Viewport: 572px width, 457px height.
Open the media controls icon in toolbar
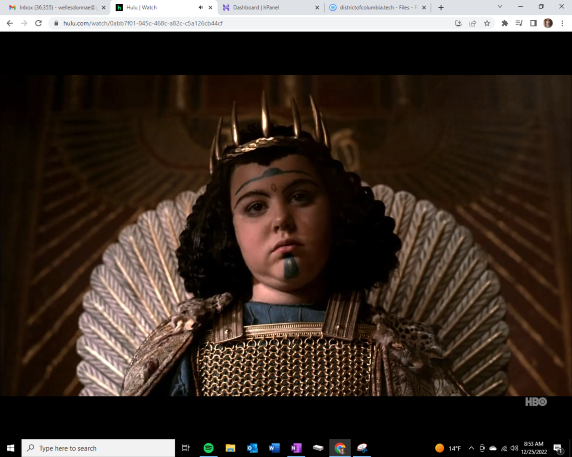click(519, 23)
